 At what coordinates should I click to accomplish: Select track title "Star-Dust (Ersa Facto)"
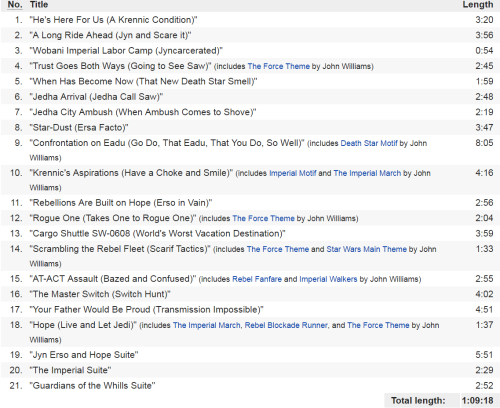click(79, 128)
